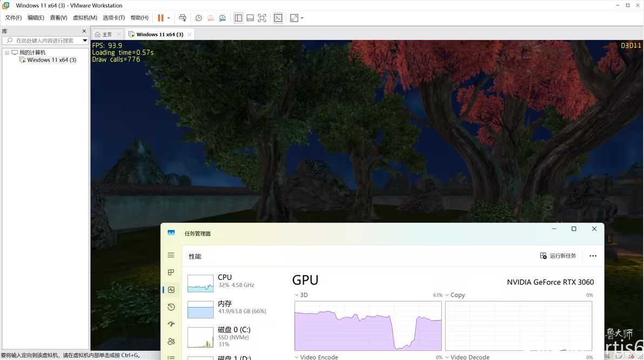Toggle the thumbnail bar view in VMware toolbar
This screenshot has height=360, width=644.
tap(250, 18)
